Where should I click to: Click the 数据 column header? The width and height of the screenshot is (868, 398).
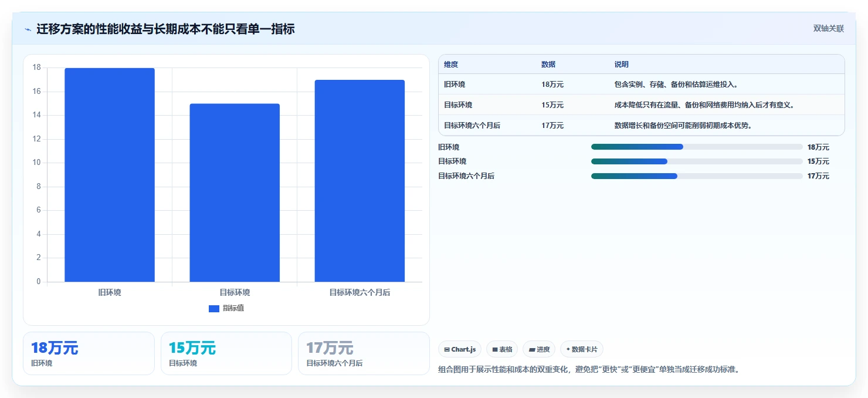[x=548, y=65]
